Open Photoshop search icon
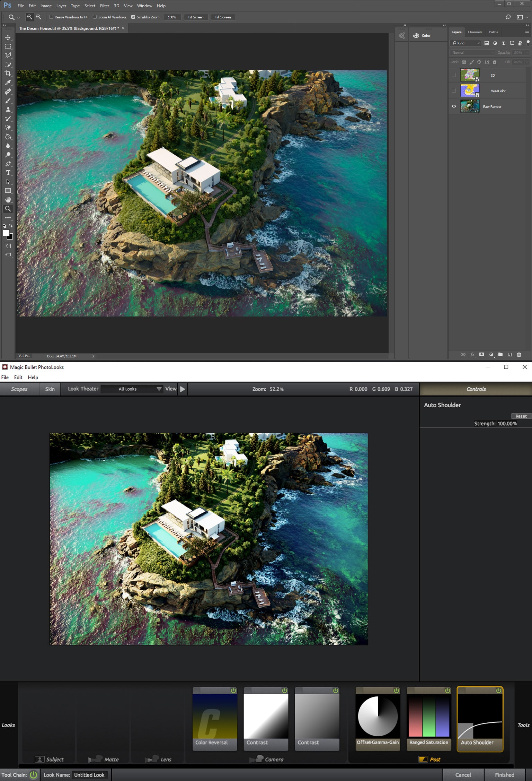The height and width of the screenshot is (781, 532). click(x=508, y=17)
